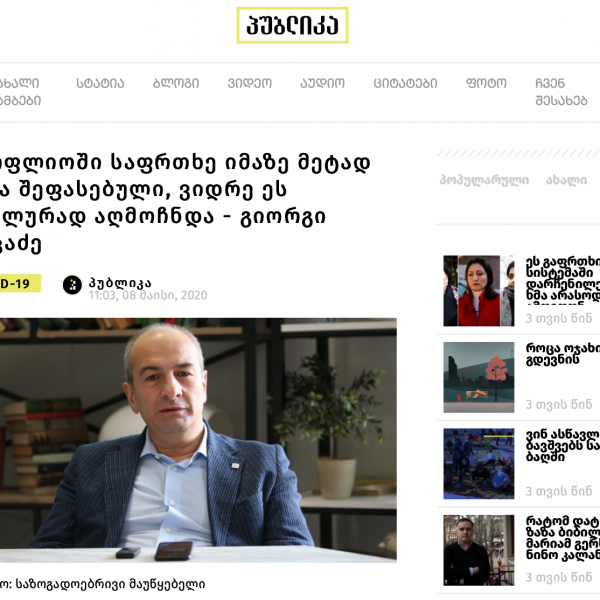
Task: Open the kindergarten children thumbnail
Action: point(479,464)
